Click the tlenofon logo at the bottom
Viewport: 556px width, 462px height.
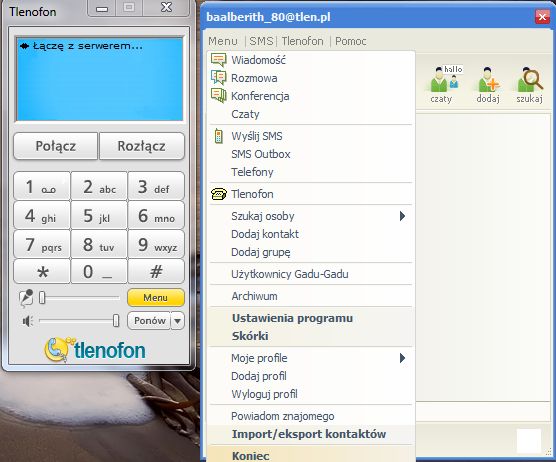click(95, 350)
